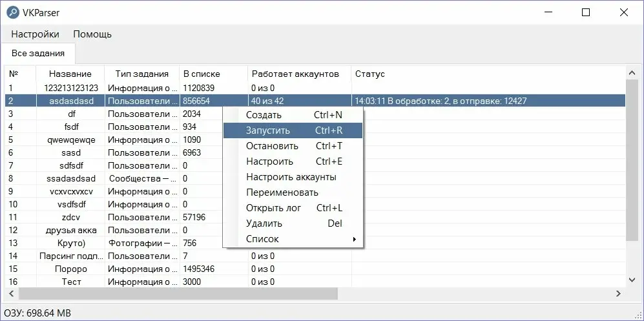Screen dimensions: 644x321
Task: Choose Переименовать in the context menu
Action: [282, 192]
